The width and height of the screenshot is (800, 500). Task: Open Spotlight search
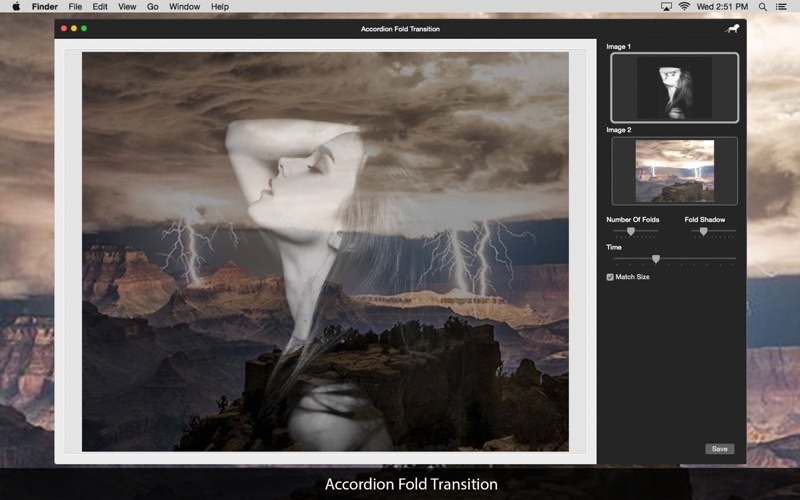[x=763, y=7]
